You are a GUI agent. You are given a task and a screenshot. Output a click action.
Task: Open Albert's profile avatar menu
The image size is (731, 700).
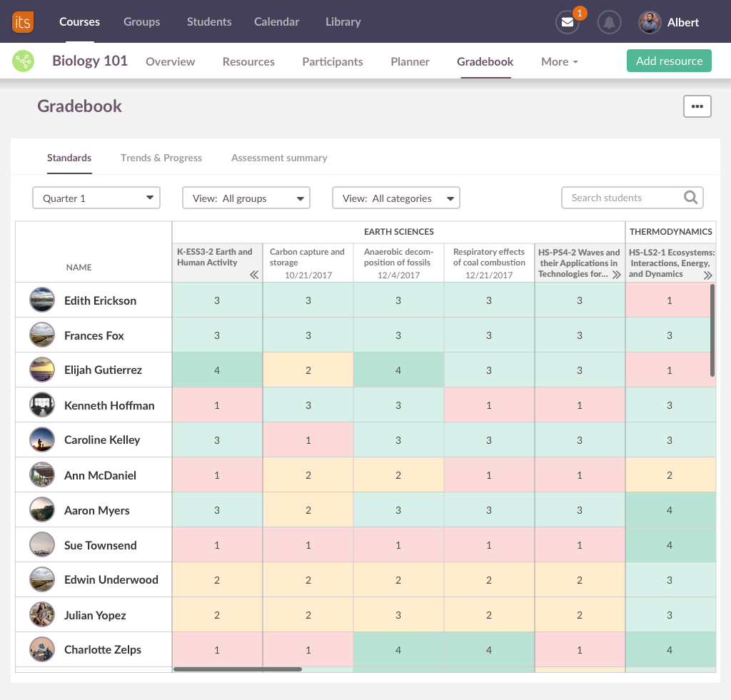650,22
